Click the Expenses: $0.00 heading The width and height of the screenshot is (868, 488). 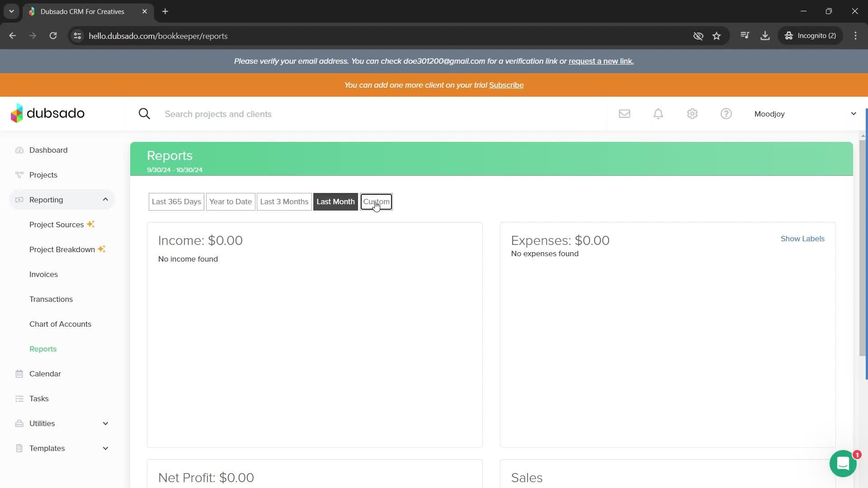pos(560,240)
